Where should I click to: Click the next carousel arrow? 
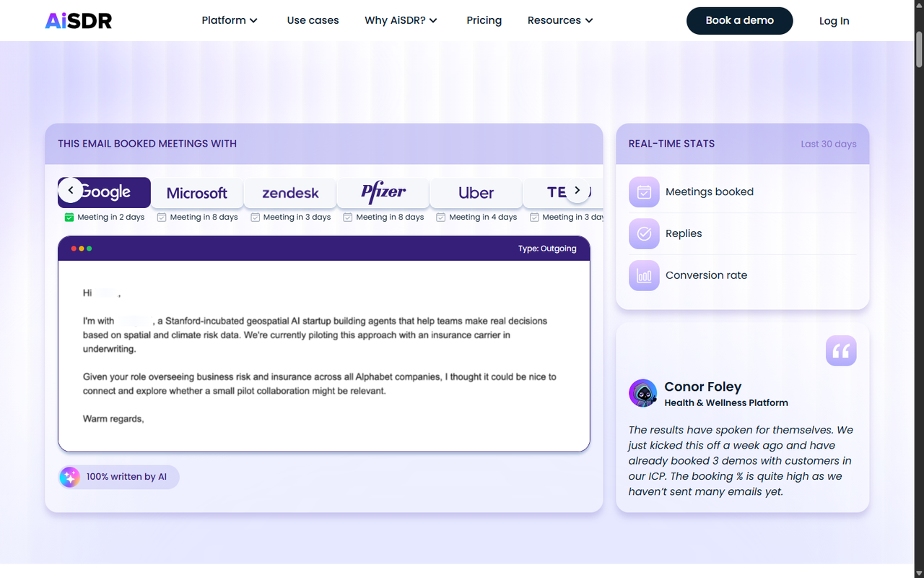click(577, 190)
